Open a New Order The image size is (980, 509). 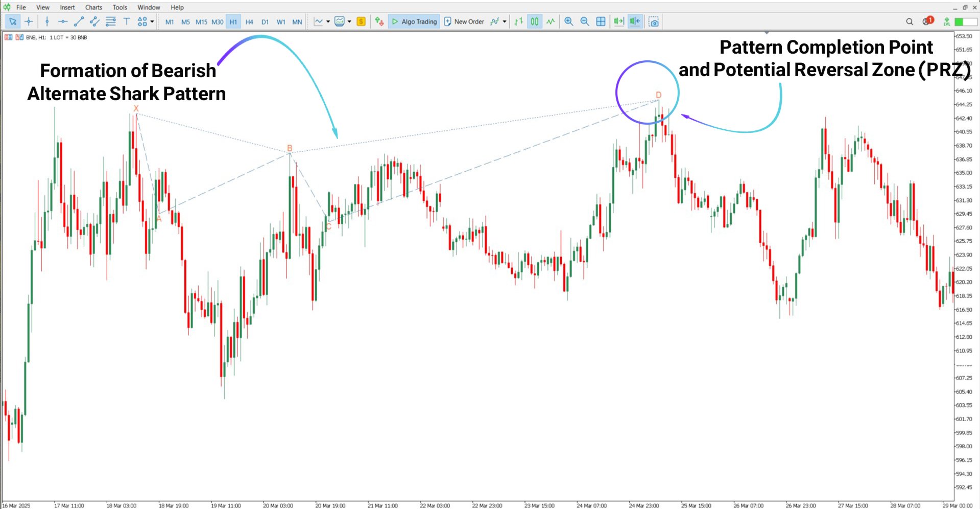(464, 21)
